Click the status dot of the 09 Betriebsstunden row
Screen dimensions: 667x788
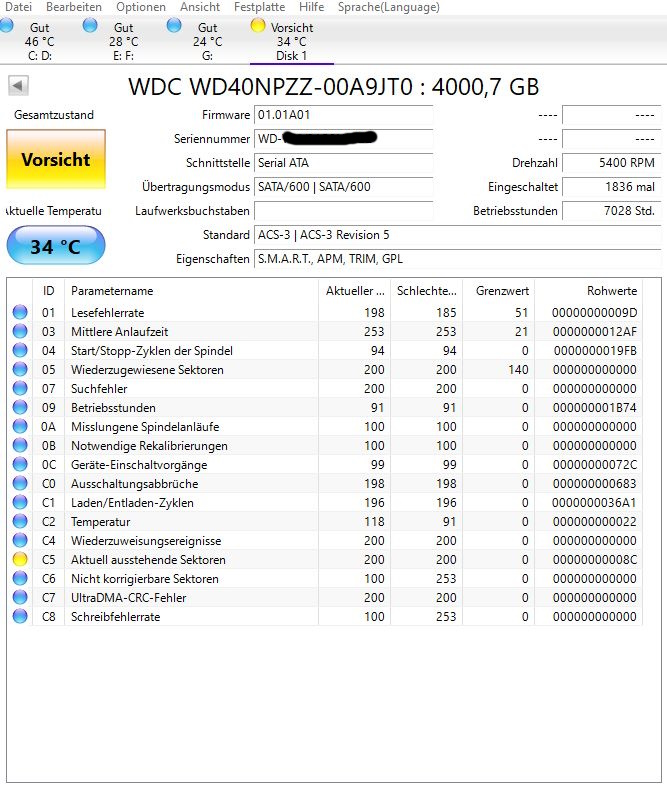click(20, 407)
